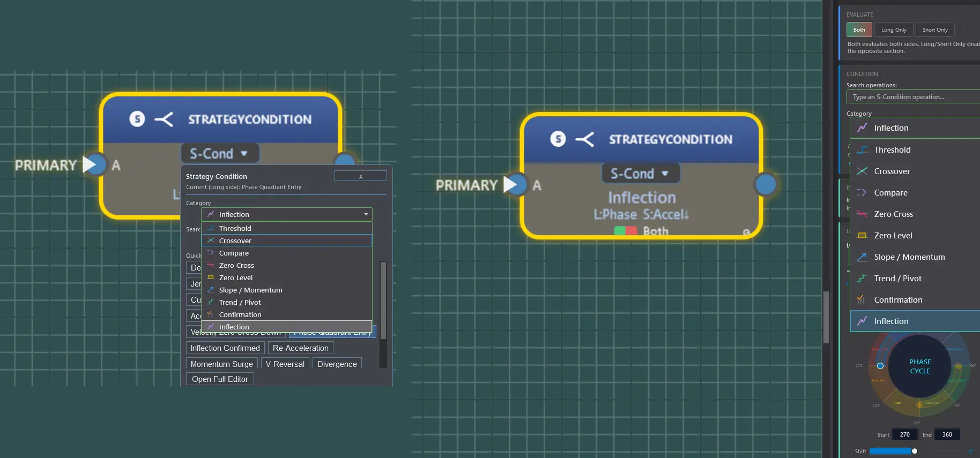
Task: Click the Threshold step icon in popup category list
Action: [211, 228]
